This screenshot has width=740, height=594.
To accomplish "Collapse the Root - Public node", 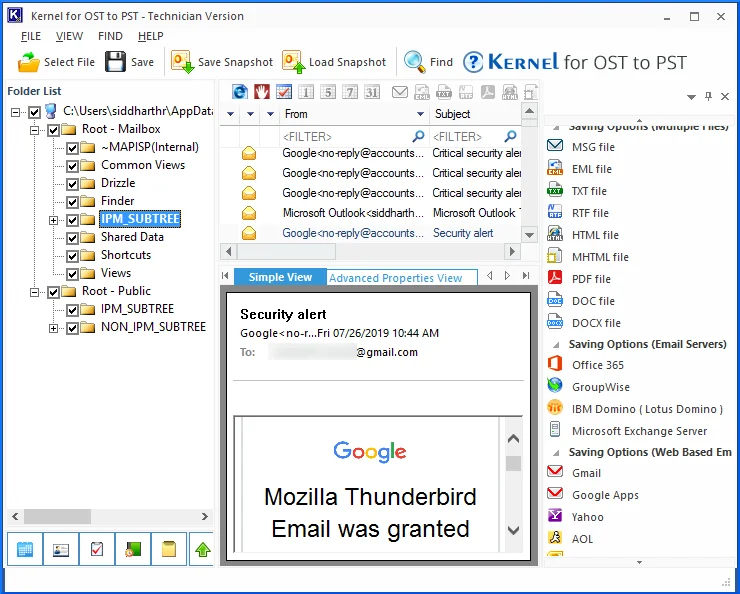I will pos(34,292).
